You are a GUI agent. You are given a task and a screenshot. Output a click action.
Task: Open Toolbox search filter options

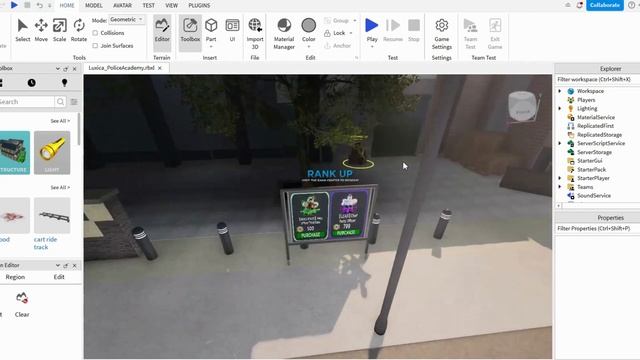click(x=74, y=102)
